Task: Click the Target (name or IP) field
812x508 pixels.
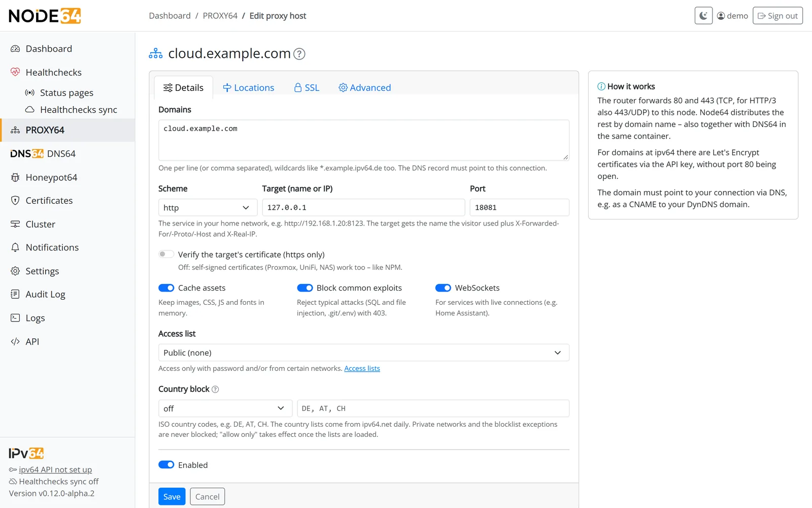Action: (363, 207)
